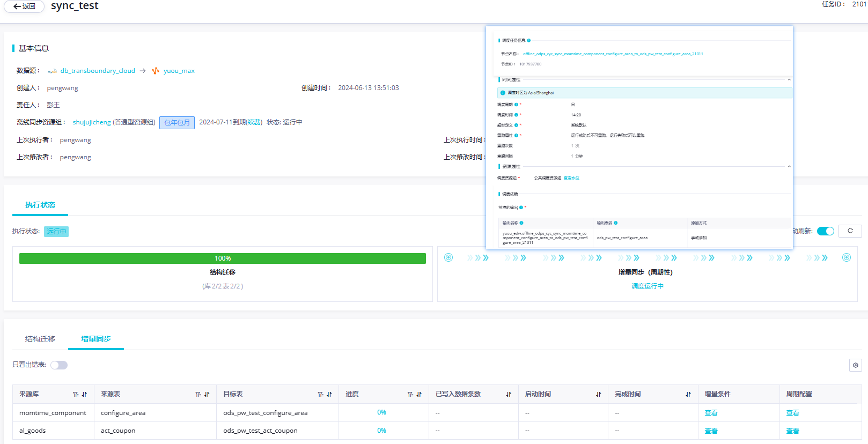Click the help icon beside 输出表名
The height and width of the screenshot is (444, 868).
click(615, 223)
